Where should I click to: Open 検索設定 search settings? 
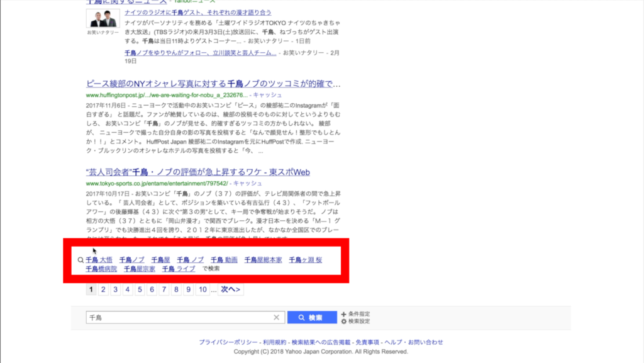click(x=355, y=321)
